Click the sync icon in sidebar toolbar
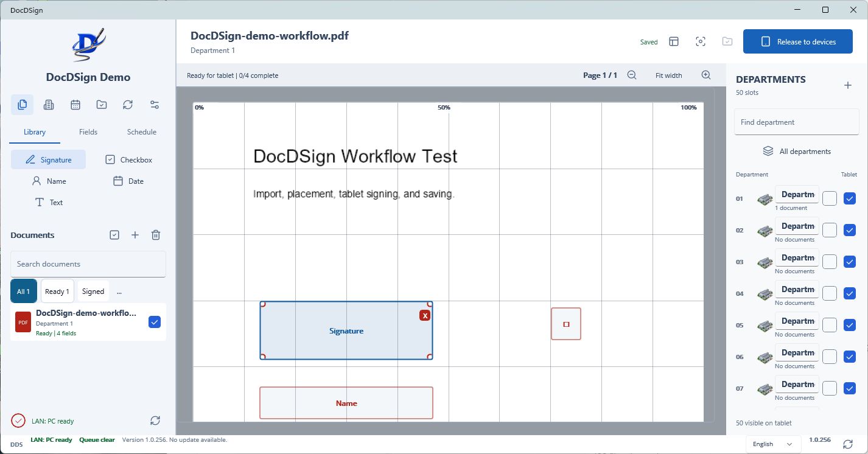The height and width of the screenshot is (454, 868). click(128, 105)
